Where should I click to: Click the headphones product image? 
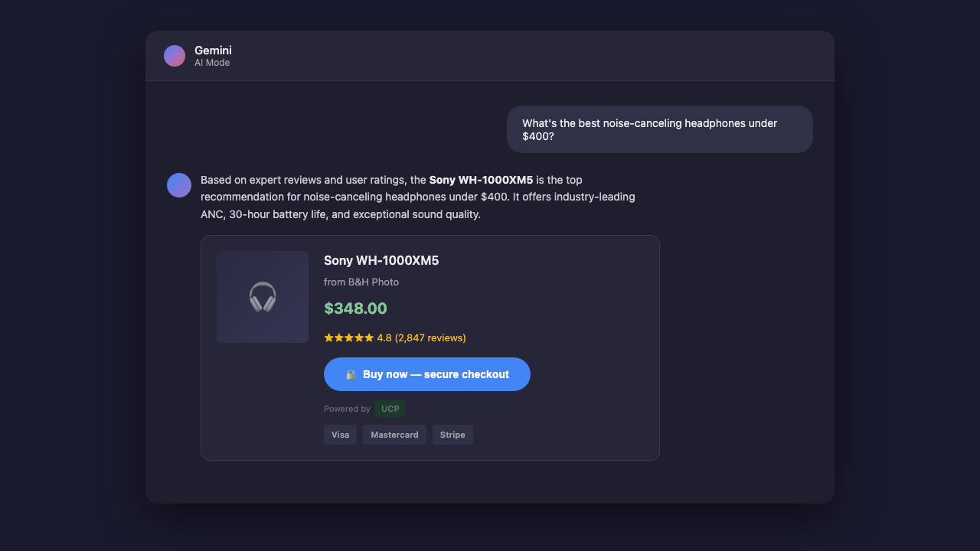(262, 297)
